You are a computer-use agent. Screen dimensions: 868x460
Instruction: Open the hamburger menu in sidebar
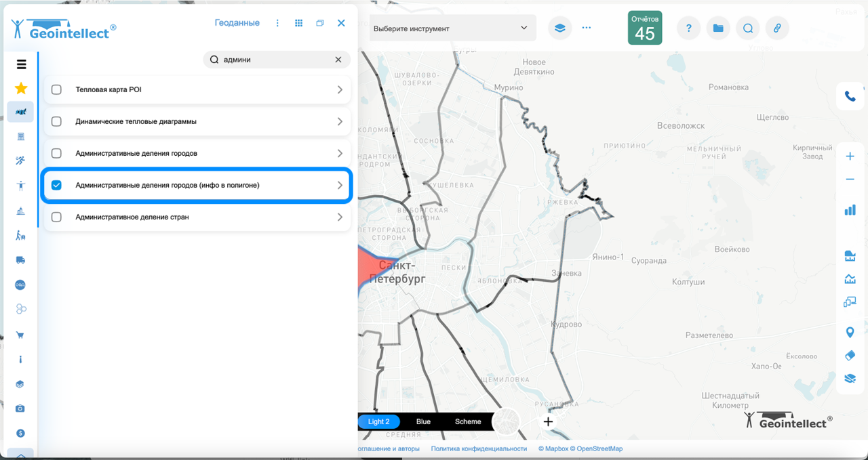pos(21,64)
